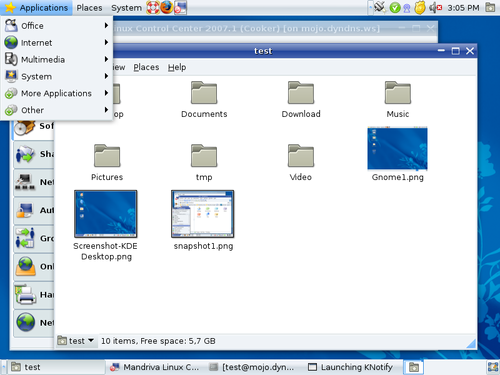Switch to 'test' taskbar button
This screenshot has width=500, height=375.
[56, 367]
